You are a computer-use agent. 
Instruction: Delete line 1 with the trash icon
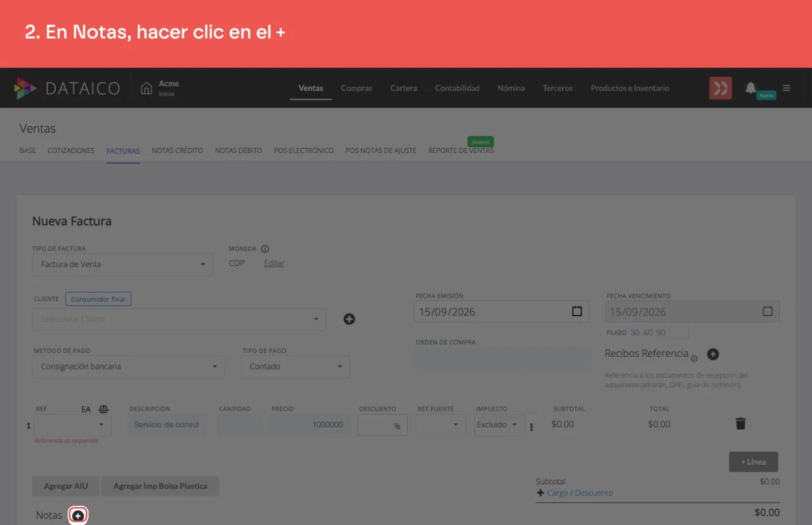click(x=740, y=423)
